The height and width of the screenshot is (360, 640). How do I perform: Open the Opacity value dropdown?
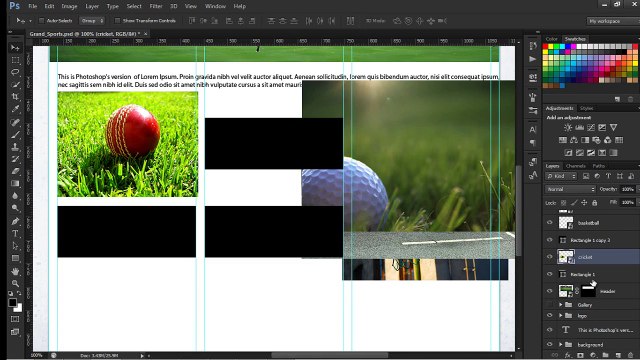click(x=629, y=189)
